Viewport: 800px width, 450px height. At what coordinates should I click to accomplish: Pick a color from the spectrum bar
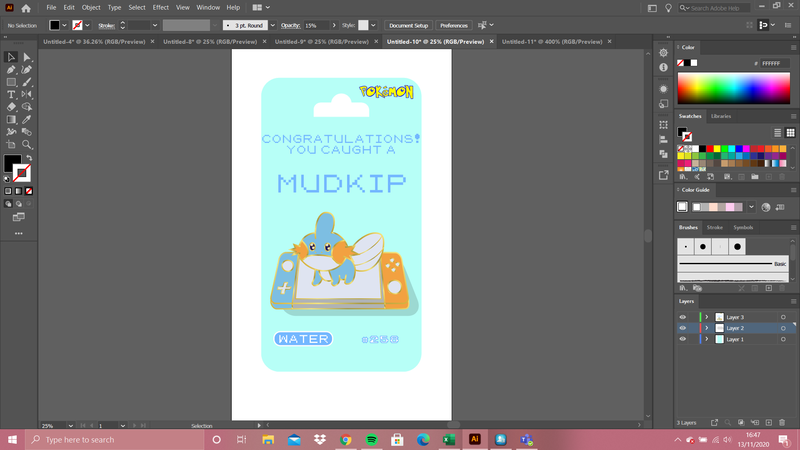point(734,88)
